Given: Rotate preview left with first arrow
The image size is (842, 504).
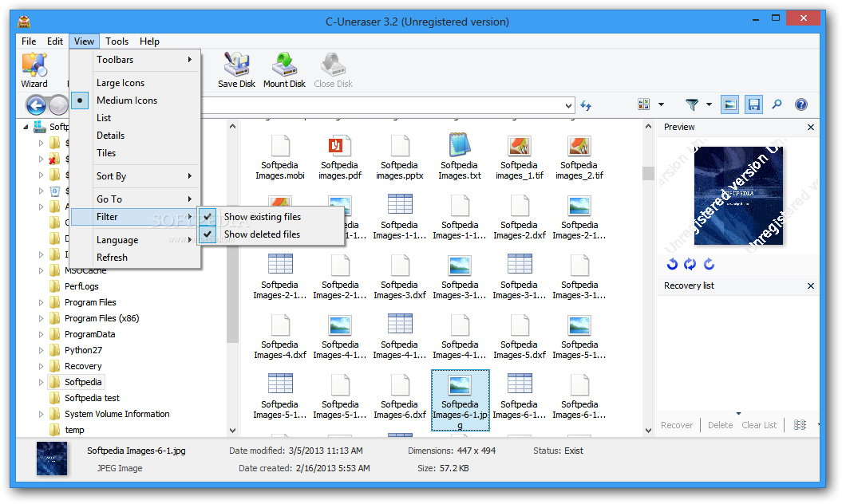Looking at the screenshot, I should (672, 264).
